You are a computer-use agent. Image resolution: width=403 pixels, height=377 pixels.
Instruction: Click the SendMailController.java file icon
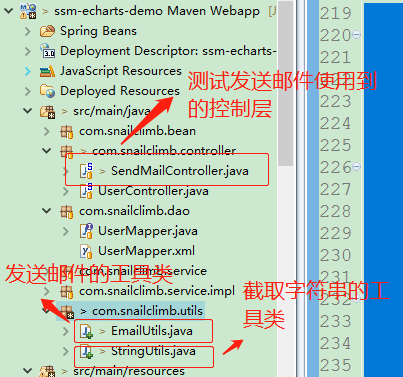click(86, 171)
